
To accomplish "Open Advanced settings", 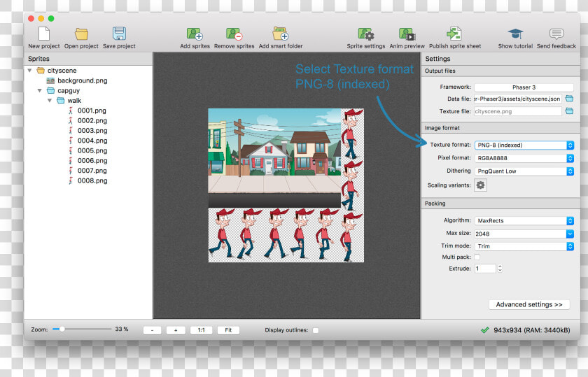I will tap(529, 305).
